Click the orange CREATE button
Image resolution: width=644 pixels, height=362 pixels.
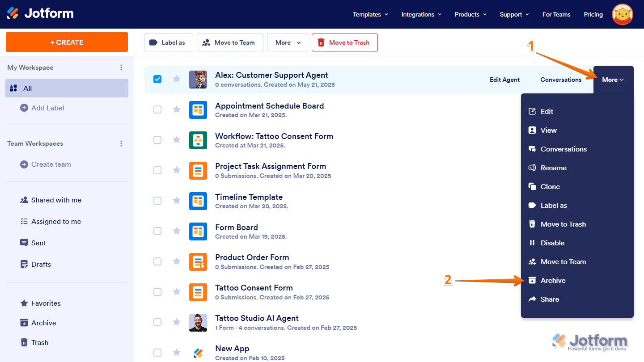click(66, 42)
